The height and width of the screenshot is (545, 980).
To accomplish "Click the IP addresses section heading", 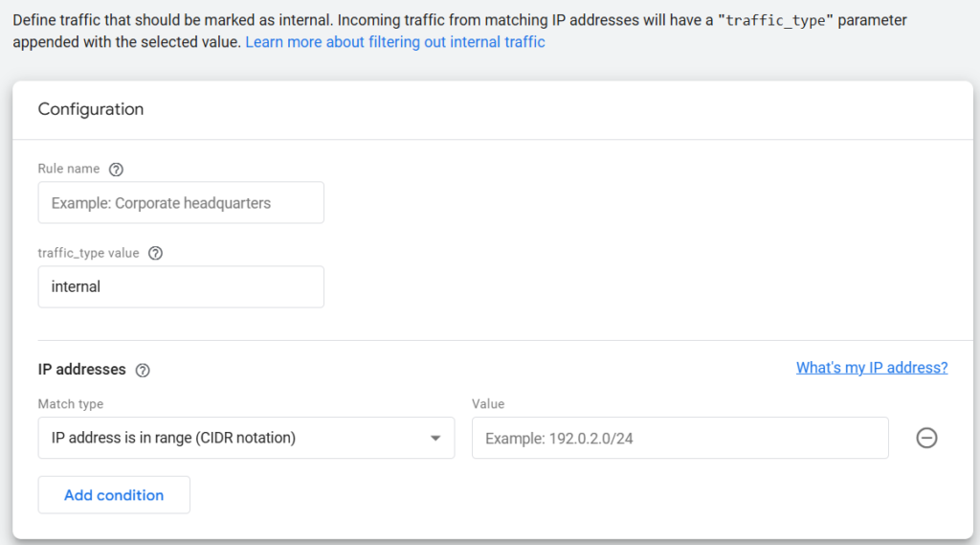I will click(x=82, y=370).
